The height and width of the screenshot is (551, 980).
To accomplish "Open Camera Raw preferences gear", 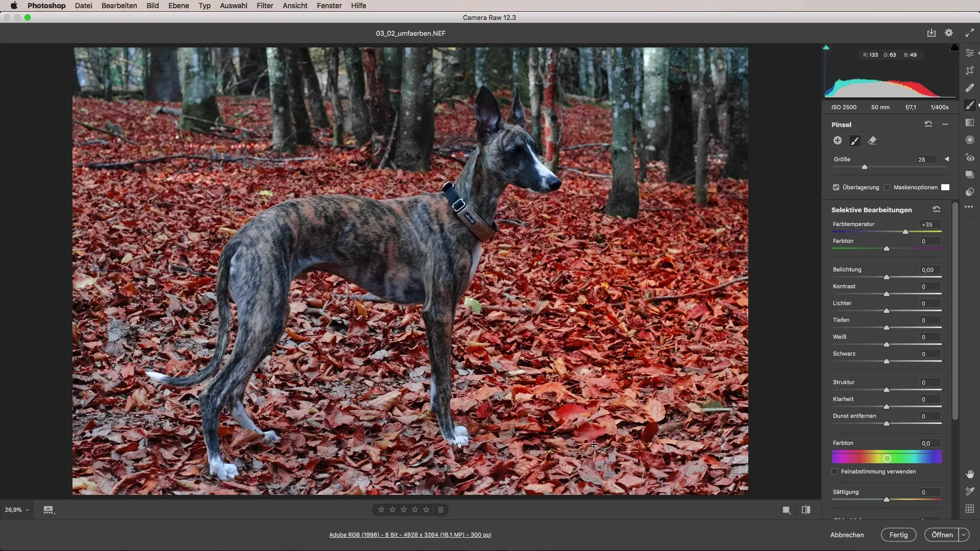I will coord(949,33).
